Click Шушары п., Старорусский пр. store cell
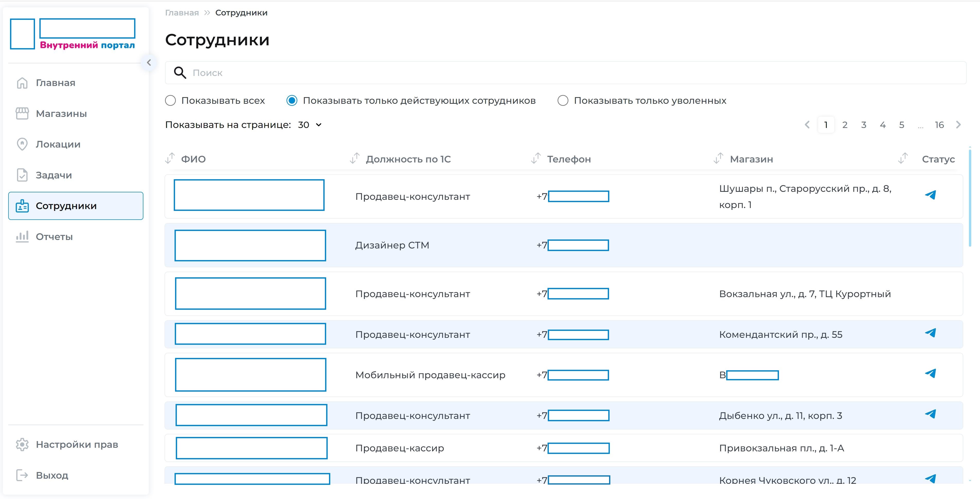 pos(805,196)
